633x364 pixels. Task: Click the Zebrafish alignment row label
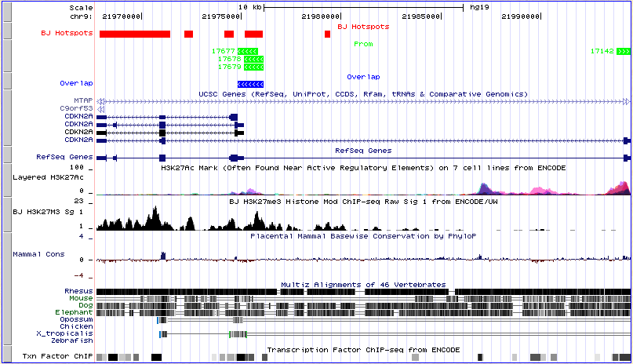(75, 340)
